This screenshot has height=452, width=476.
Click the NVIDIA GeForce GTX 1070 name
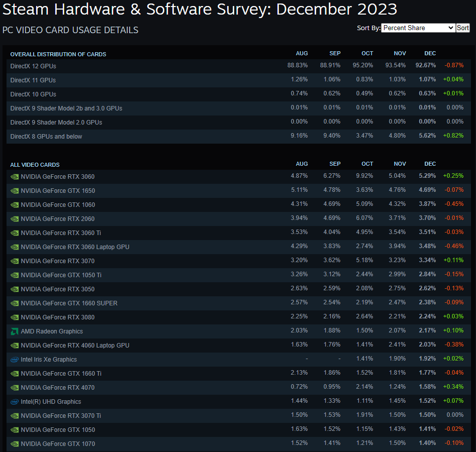58,444
